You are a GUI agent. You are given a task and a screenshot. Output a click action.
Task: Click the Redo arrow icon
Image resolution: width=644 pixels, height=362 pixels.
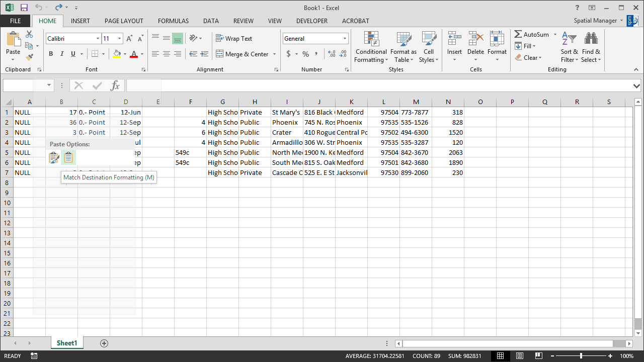[59, 8]
